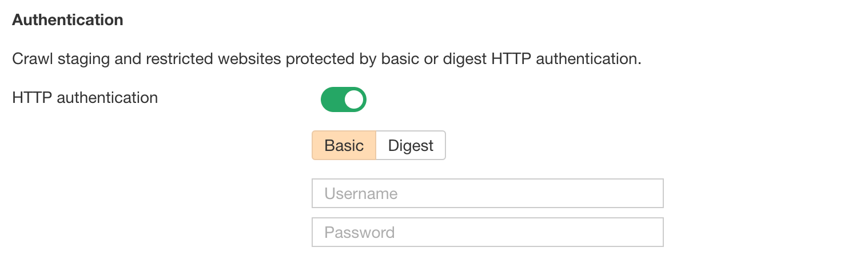The width and height of the screenshot is (868, 255).
Task: Click the Password placeholder text
Action: (x=360, y=232)
